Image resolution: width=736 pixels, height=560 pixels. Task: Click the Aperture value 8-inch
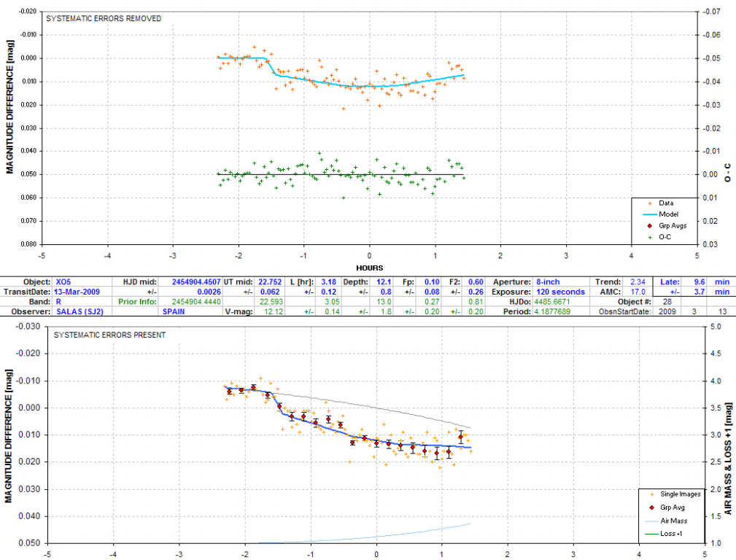tap(548, 281)
